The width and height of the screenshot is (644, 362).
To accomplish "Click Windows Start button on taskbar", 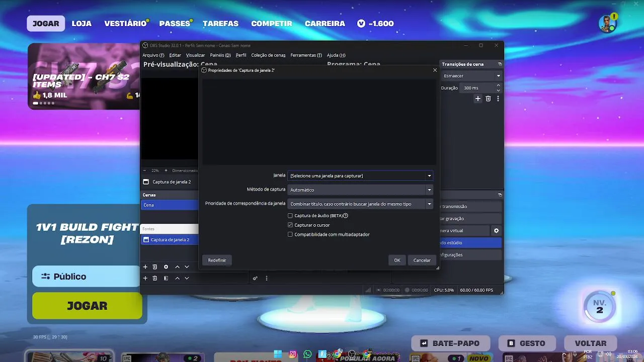I will [278, 354].
